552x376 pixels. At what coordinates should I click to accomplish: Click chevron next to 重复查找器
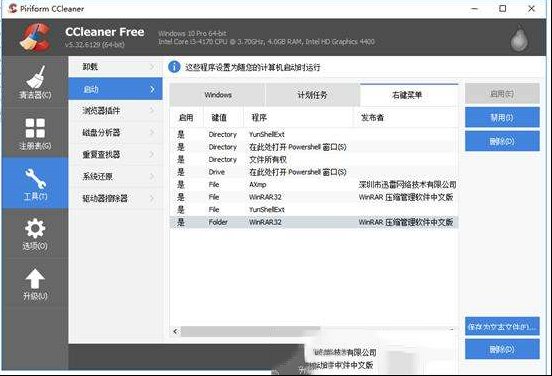pyautogui.click(x=152, y=154)
